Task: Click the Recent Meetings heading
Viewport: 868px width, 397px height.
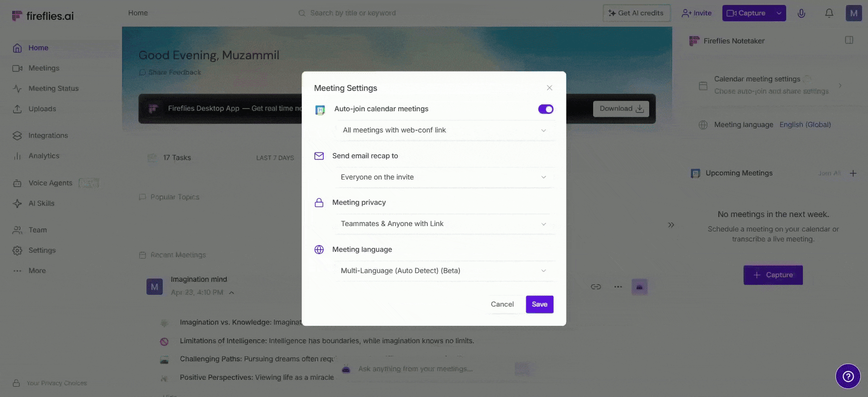Action: [178, 255]
